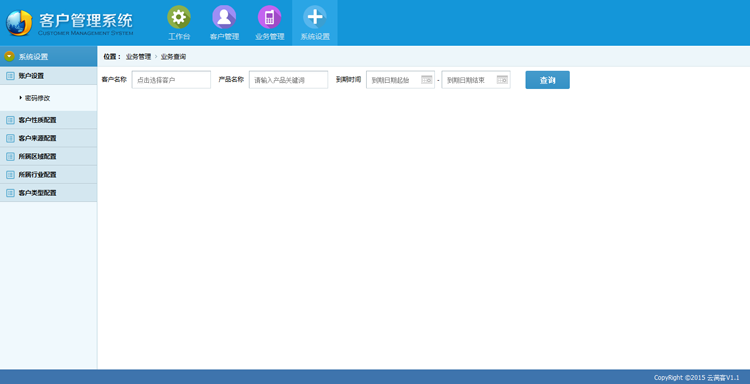This screenshot has width=750, height=384.
Task: Focus the 产品名称 keyword input field
Action: click(288, 80)
